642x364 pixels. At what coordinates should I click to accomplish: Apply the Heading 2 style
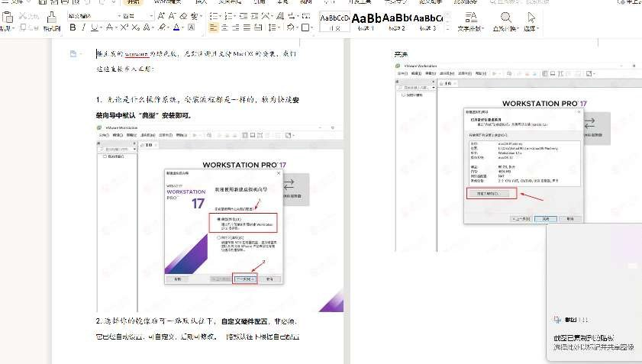point(397,21)
